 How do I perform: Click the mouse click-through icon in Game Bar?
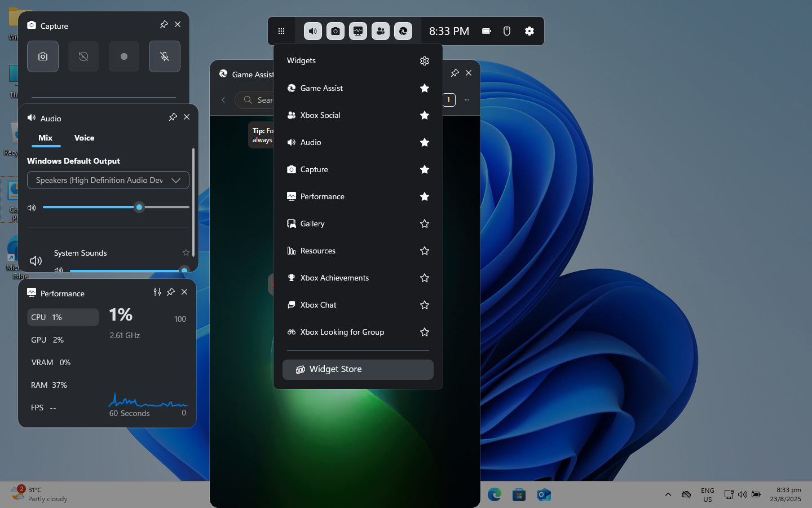point(507,31)
